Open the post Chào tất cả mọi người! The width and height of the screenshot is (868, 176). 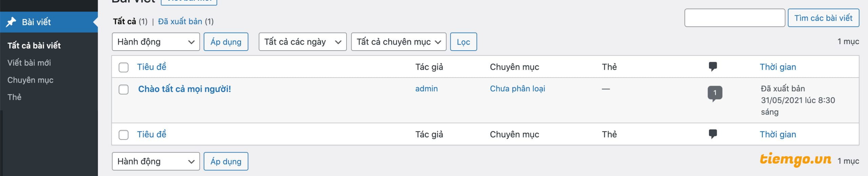pyautogui.click(x=184, y=89)
